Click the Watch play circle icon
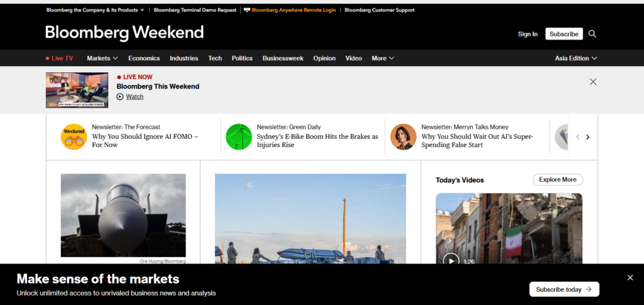Screen dimensions: 644x305 (x=120, y=97)
